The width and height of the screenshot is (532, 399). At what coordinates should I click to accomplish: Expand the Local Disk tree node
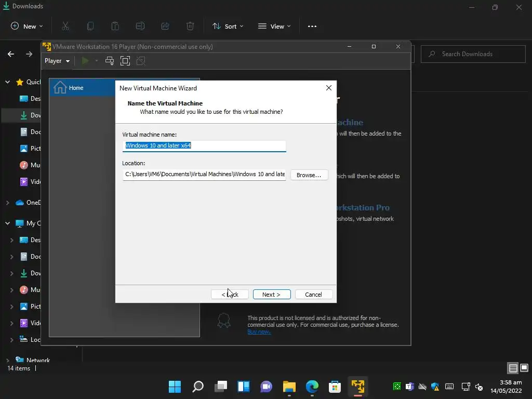click(12, 339)
